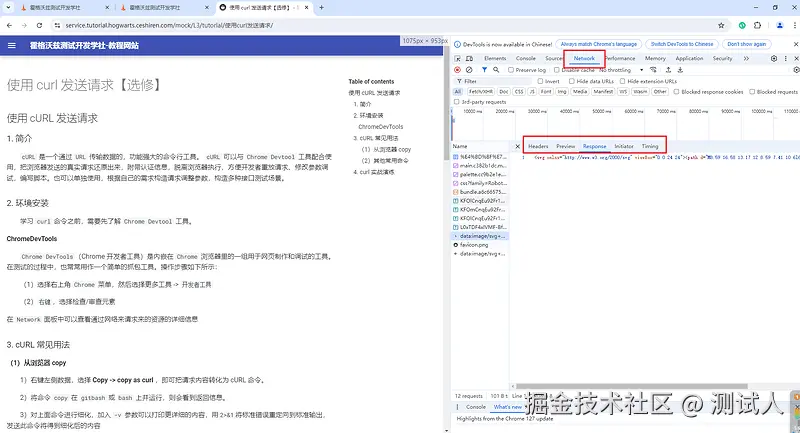Filter requests by Img type
Image resolution: width=800 pixels, height=433 pixels.
tap(562, 92)
